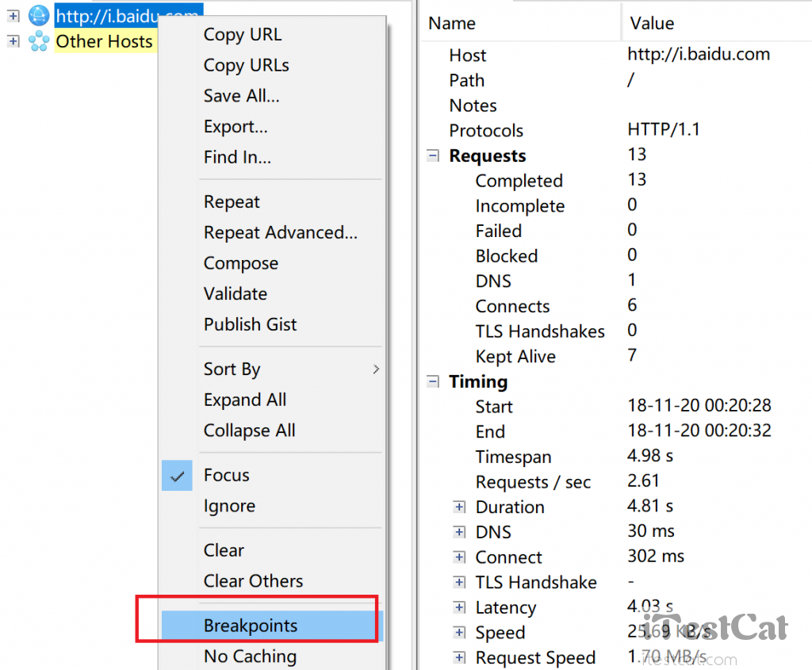Select the Incomplete row

coord(616,205)
